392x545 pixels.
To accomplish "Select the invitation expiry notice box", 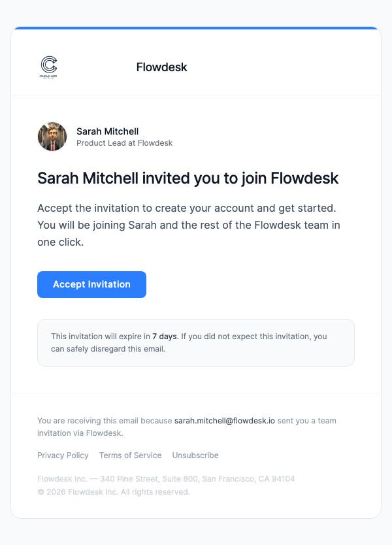I will click(196, 342).
